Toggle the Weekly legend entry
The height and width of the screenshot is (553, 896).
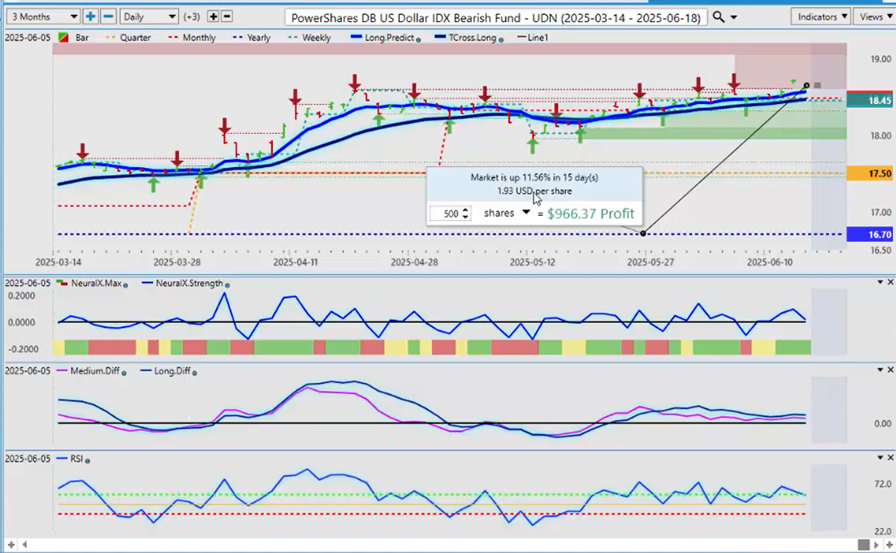pos(310,38)
